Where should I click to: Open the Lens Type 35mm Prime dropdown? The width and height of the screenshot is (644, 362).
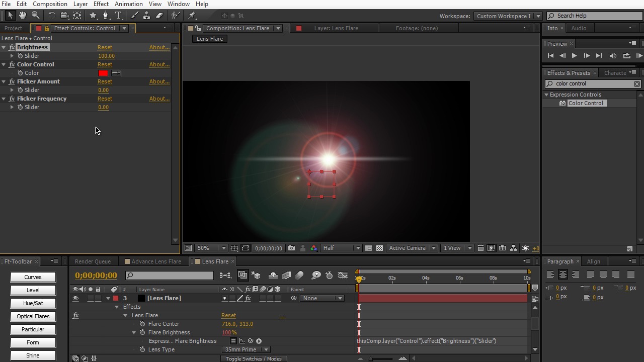pos(247,349)
